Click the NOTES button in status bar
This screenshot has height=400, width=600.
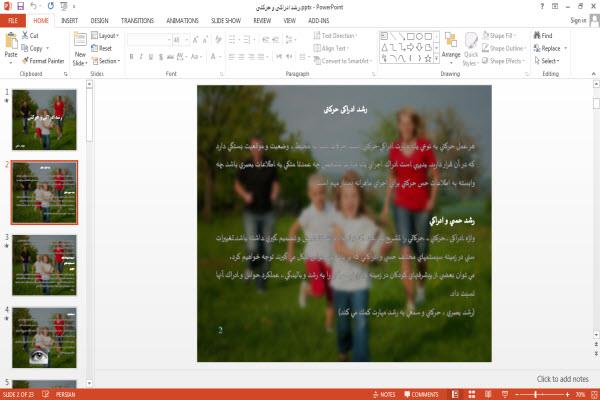tap(384, 394)
